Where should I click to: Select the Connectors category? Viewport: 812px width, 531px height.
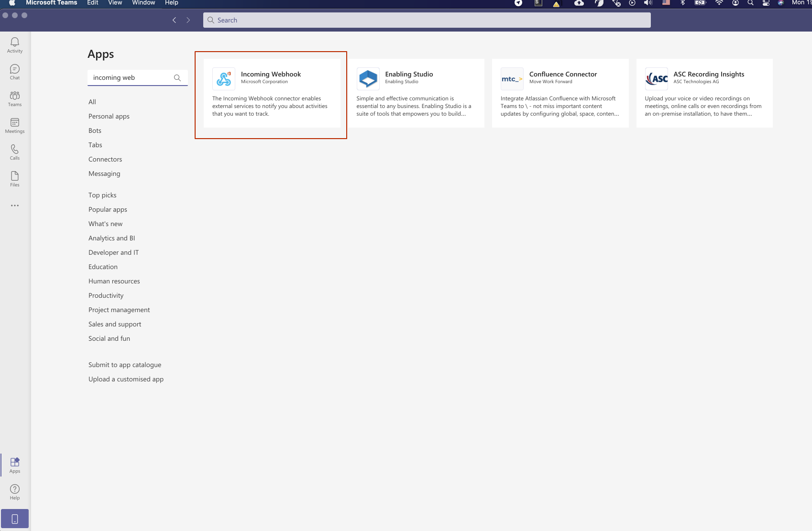pos(105,159)
